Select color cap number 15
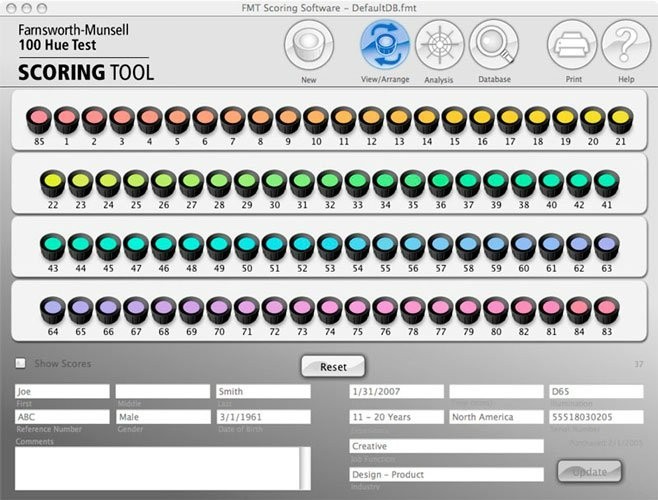The height and width of the screenshot is (500, 658). 454,120
